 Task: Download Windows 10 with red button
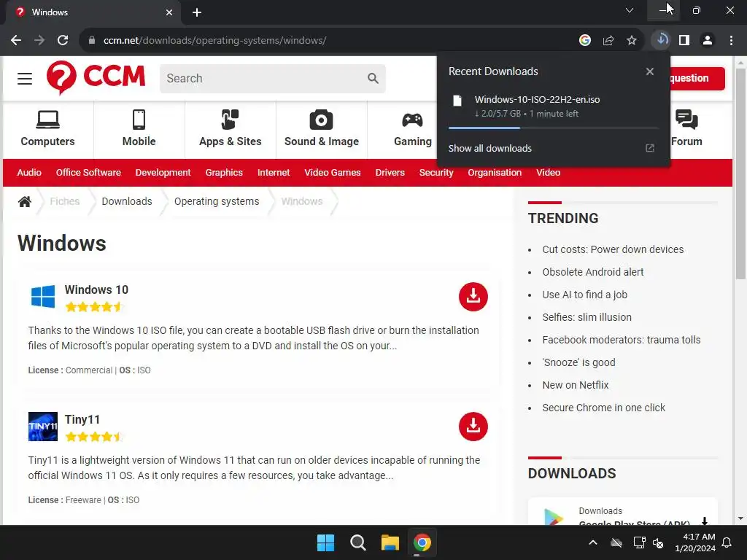point(473,297)
